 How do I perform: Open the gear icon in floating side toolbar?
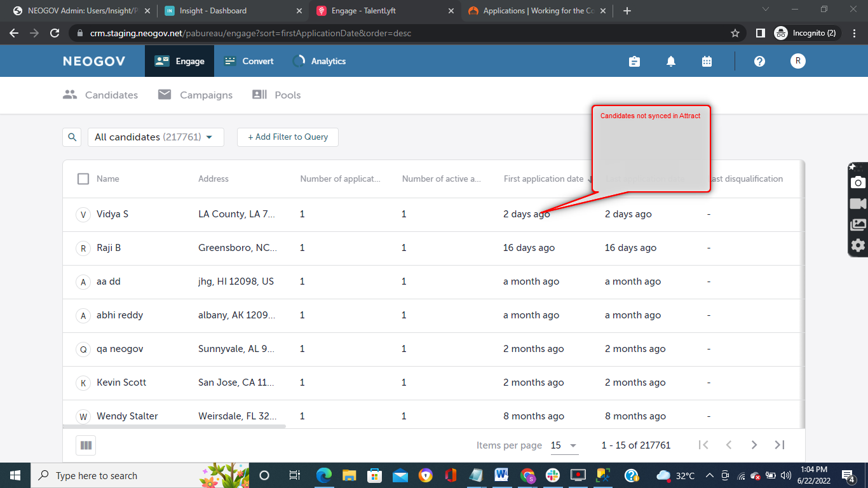pyautogui.click(x=858, y=245)
